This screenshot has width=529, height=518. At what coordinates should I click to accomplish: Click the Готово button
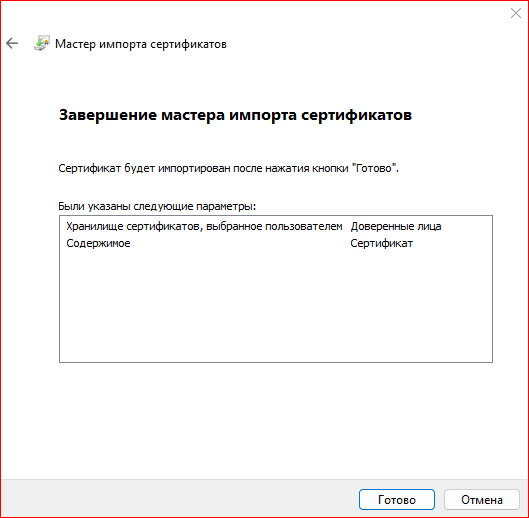(397, 499)
